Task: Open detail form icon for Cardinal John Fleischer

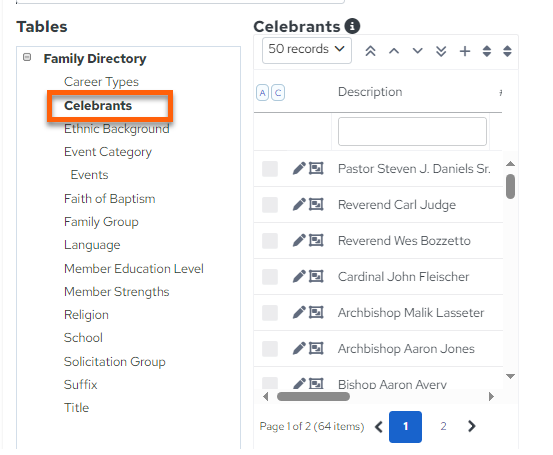Action: [x=316, y=276]
